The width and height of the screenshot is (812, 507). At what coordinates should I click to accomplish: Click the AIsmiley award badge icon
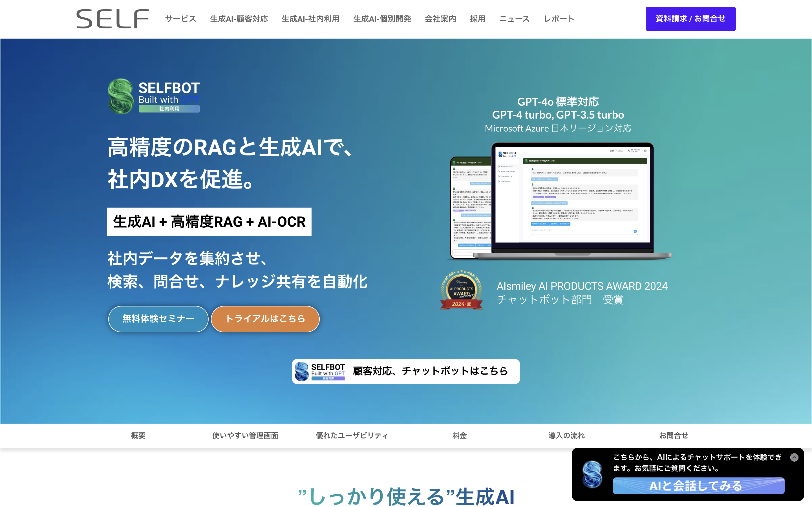pyautogui.click(x=461, y=290)
